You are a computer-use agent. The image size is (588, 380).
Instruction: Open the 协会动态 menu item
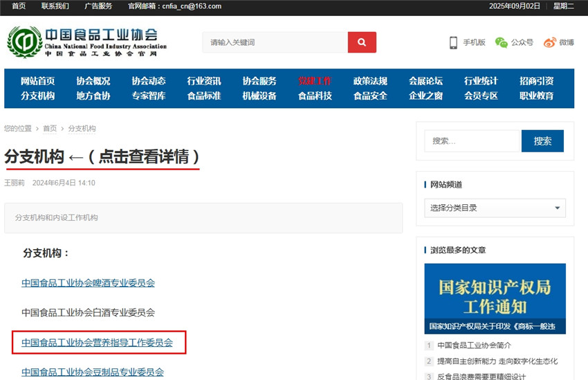149,81
